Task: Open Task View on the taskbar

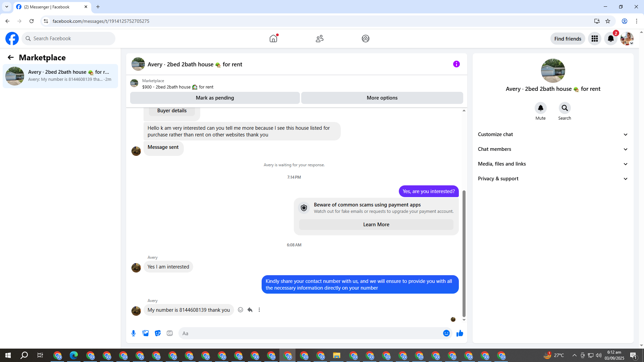Action: (x=40, y=355)
